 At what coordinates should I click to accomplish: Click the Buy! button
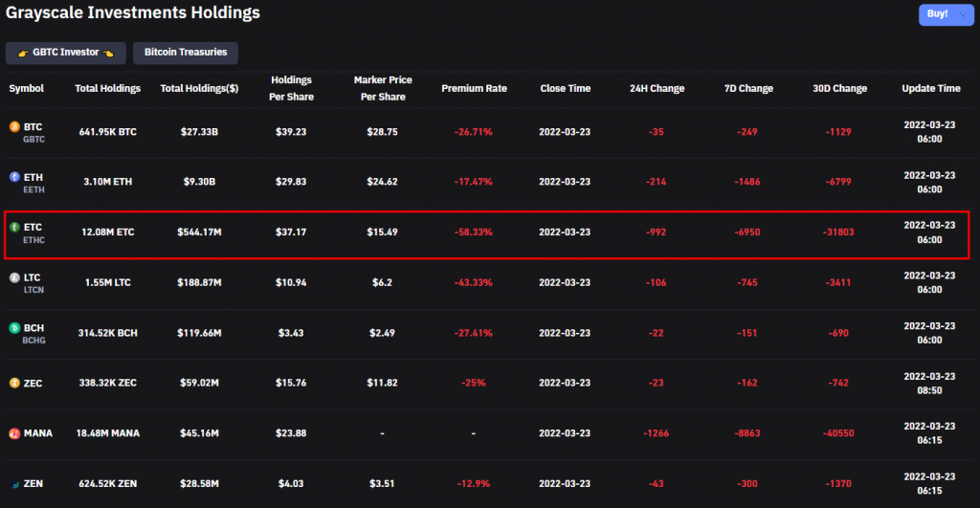coord(937,13)
